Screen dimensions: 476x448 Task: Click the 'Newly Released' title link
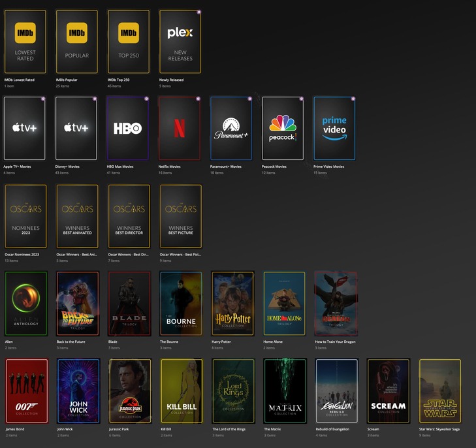click(171, 80)
